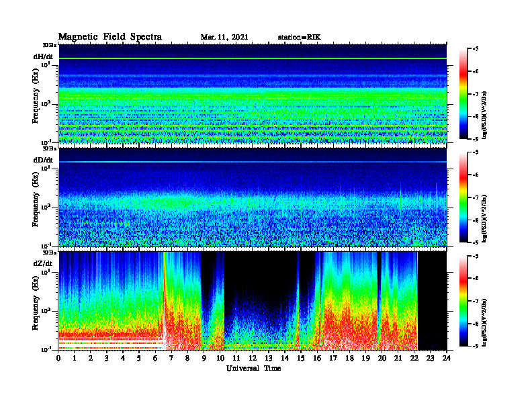
Task: Click hour "3" on the Universal Time axis
Action: tap(107, 359)
